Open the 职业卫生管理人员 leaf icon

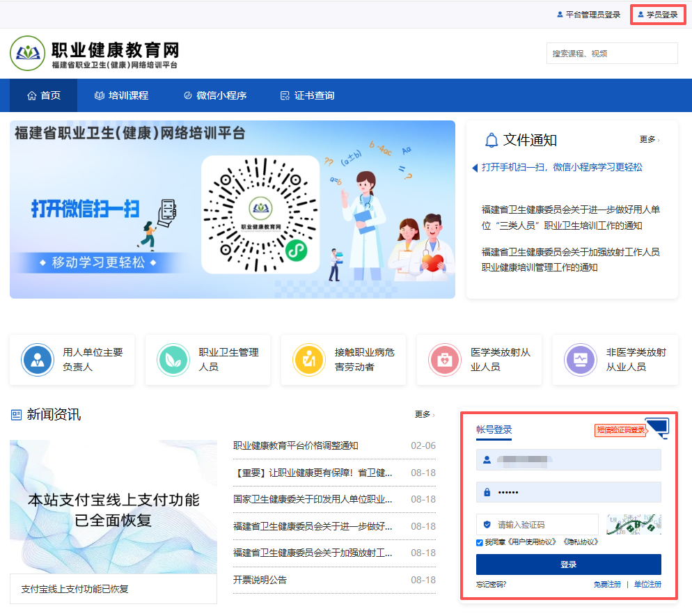click(173, 360)
